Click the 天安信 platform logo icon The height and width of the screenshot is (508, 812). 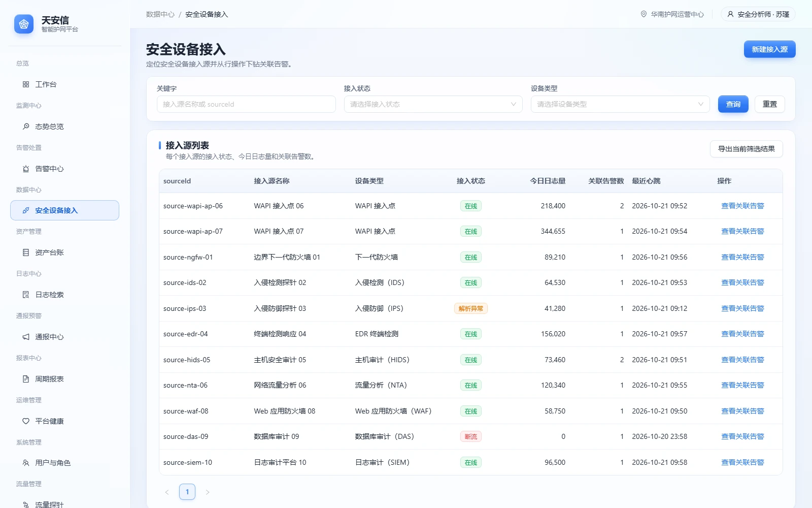pos(24,24)
